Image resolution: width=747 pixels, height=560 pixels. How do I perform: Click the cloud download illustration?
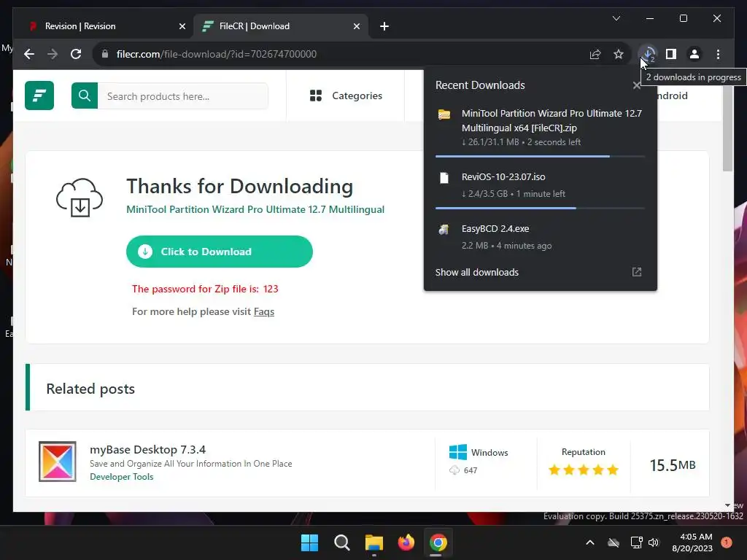click(x=80, y=198)
